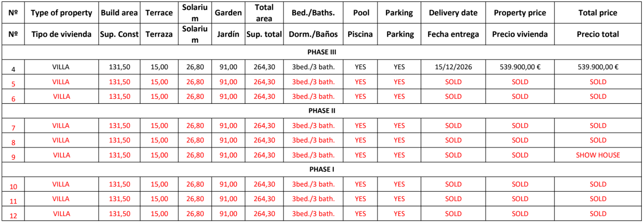Click the "Type of property" column header
This screenshot has width=644, height=222.
coord(61,13)
